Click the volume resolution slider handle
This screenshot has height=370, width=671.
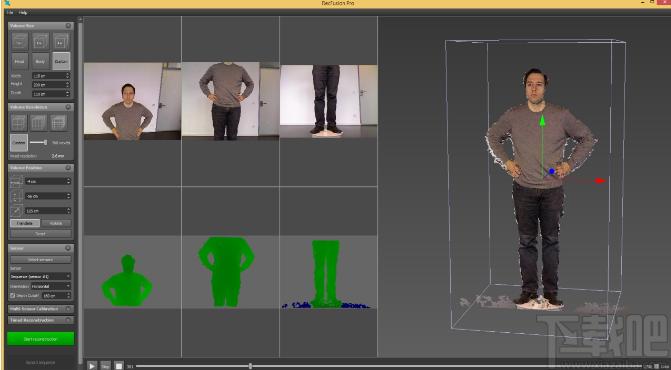point(45,142)
